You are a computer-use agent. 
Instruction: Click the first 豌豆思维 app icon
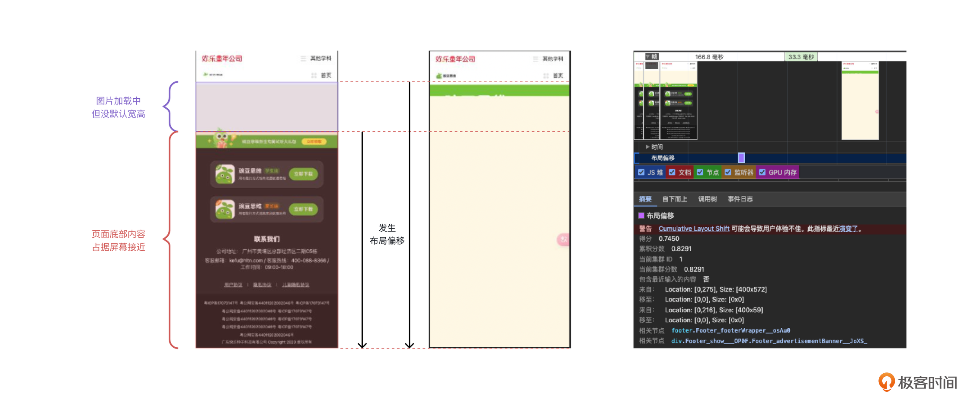coord(225,174)
